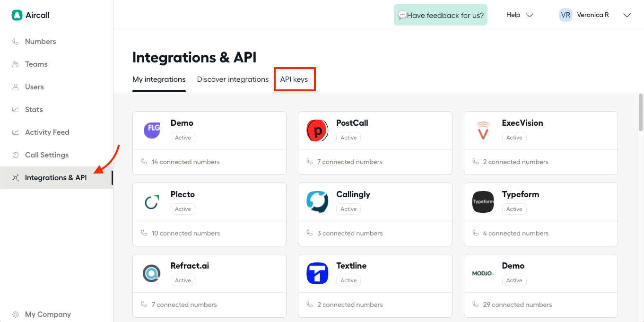Click the Users person icon in sidebar

[16, 87]
